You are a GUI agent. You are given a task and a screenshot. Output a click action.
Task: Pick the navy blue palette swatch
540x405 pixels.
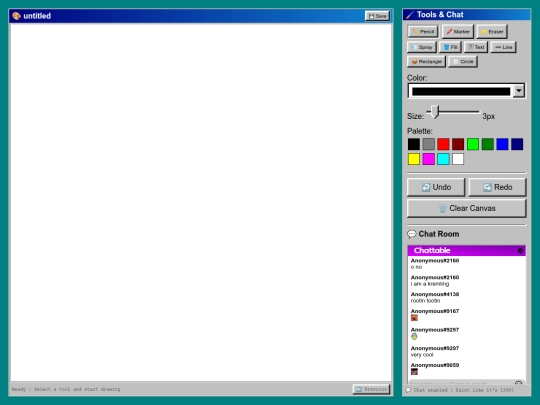coord(517,144)
